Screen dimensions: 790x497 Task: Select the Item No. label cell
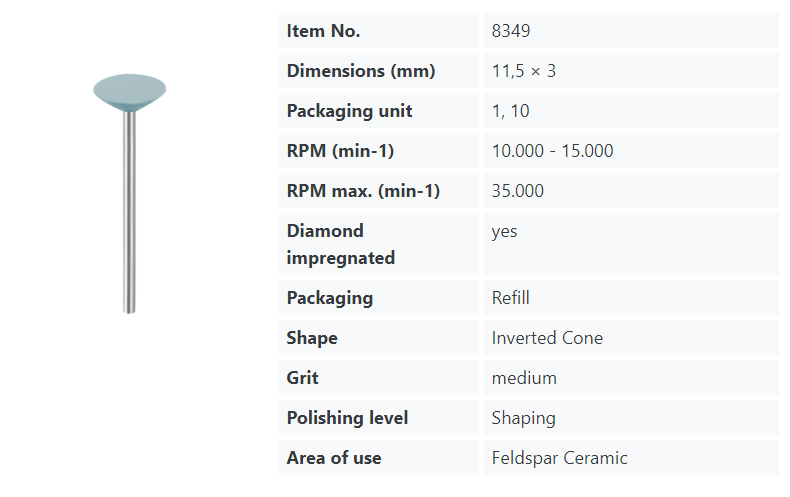(323, 31)
